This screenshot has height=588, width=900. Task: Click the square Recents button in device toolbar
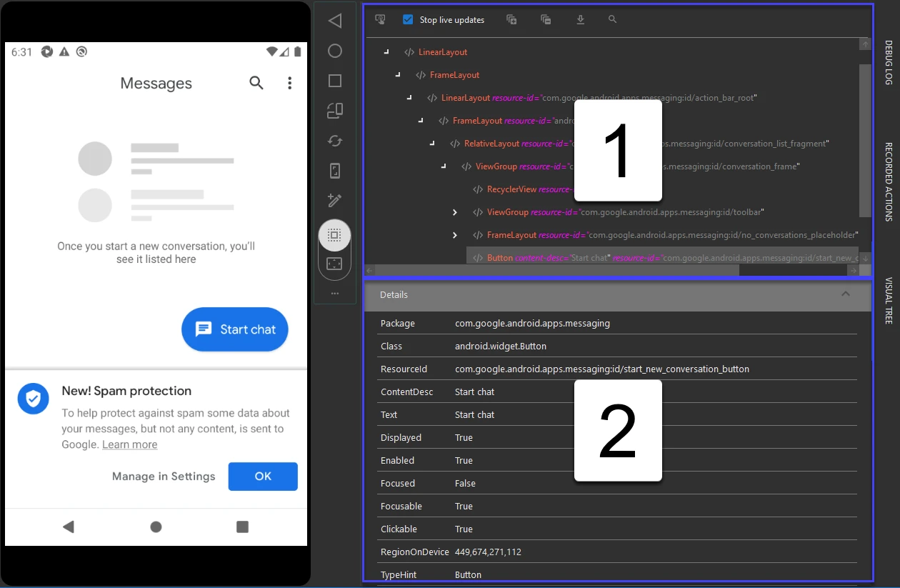click(334, 81)
